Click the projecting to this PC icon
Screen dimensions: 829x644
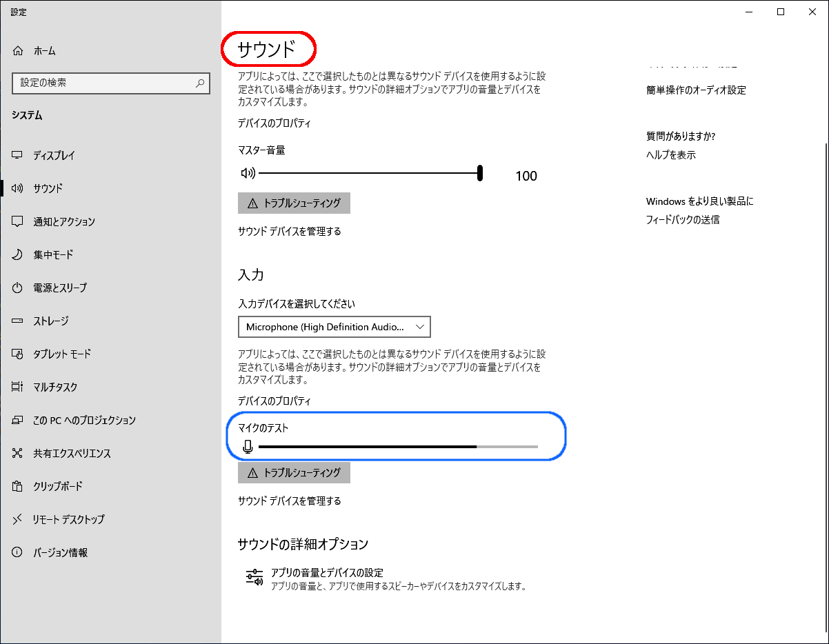point(18,420)
